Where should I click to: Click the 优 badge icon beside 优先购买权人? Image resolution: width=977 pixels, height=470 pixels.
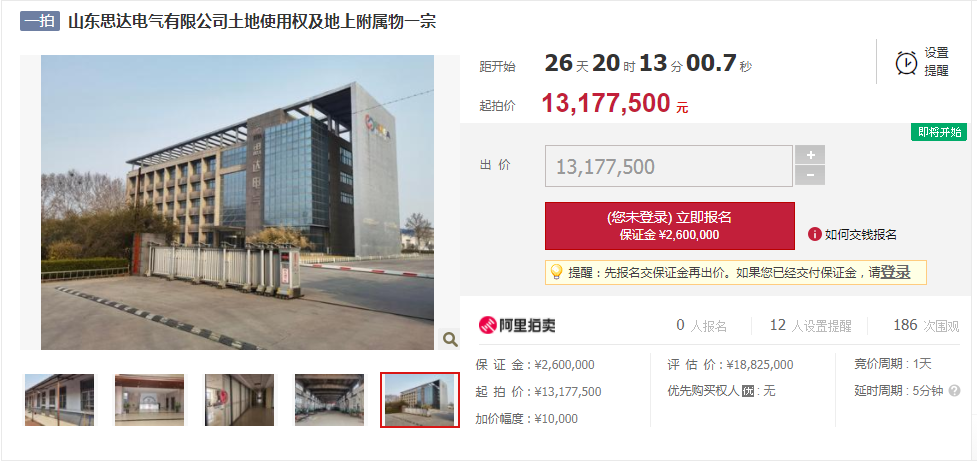tap(748, 391)
